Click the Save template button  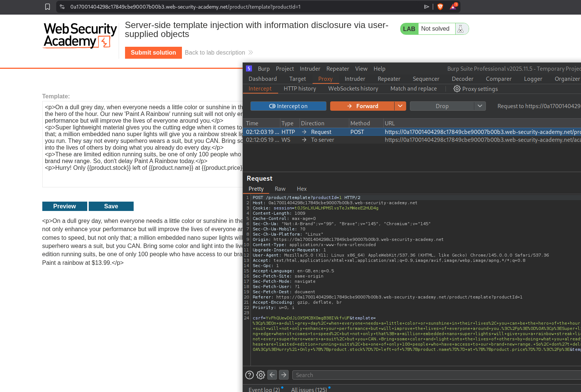pyautogui.click(x=111, y=206)
